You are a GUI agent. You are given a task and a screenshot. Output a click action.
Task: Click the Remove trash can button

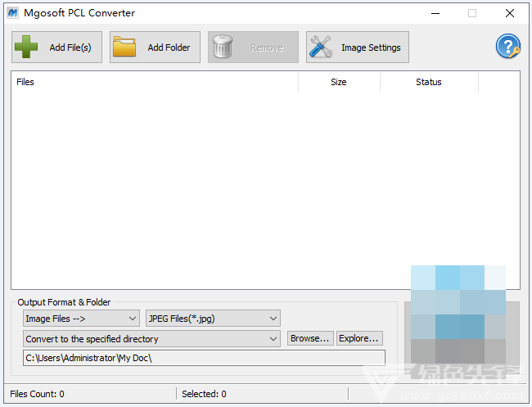tap(253, 47)
